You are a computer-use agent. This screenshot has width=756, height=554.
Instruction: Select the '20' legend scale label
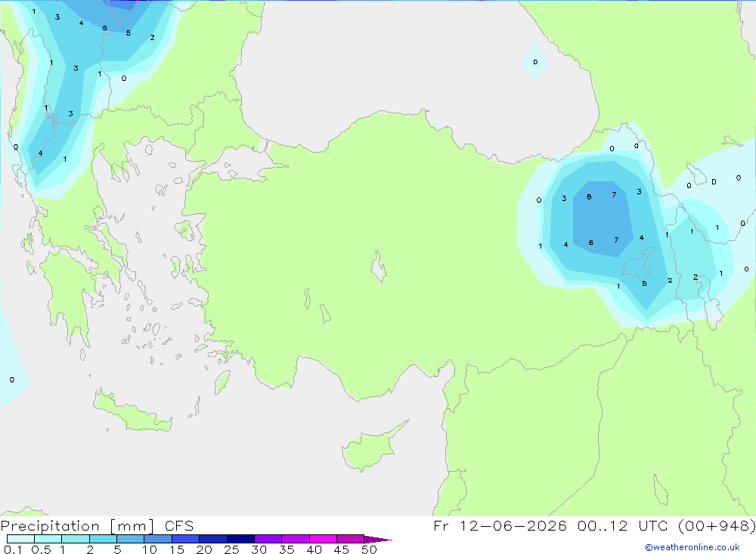click(204, 549)
